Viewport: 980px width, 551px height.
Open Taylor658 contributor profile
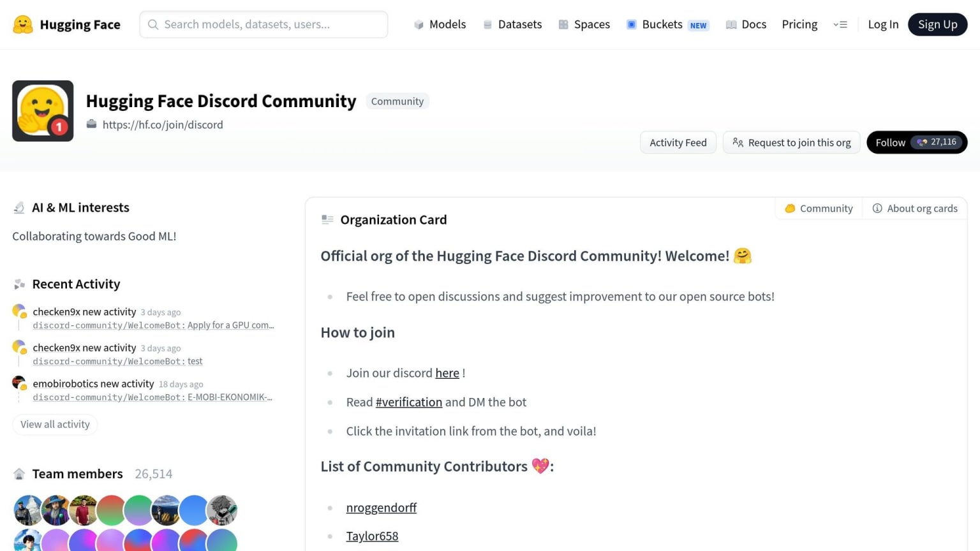(x=372, y=536)
